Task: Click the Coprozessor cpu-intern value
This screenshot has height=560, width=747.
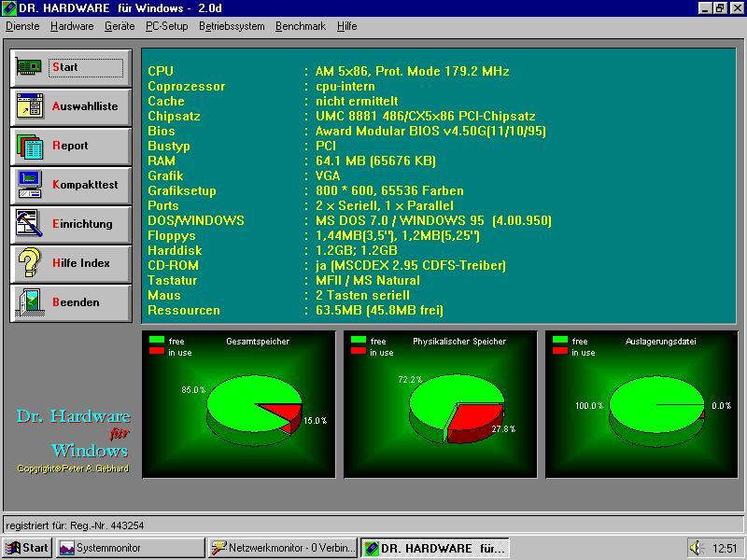Action: [345, 87]
